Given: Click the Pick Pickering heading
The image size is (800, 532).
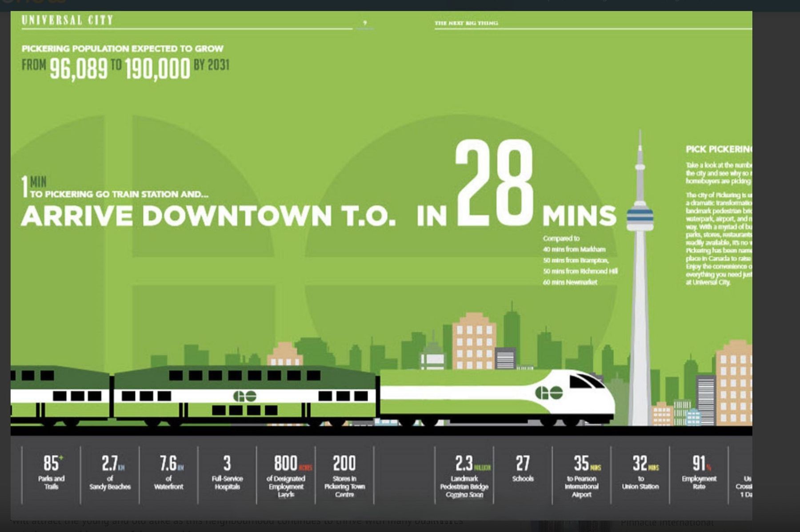Looking at the screenshot, I should 718,149.
